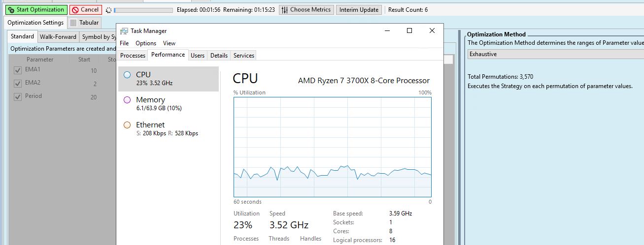Screen dimensions: 644x245
Task: Switch to the Walk-Forward tab
Action: (x=58, y=37)
